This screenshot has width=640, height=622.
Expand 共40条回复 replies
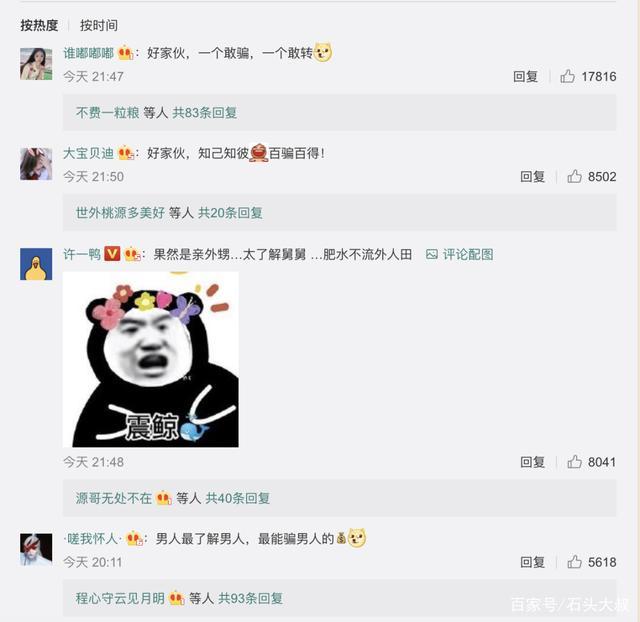click(x=238, y=498)
